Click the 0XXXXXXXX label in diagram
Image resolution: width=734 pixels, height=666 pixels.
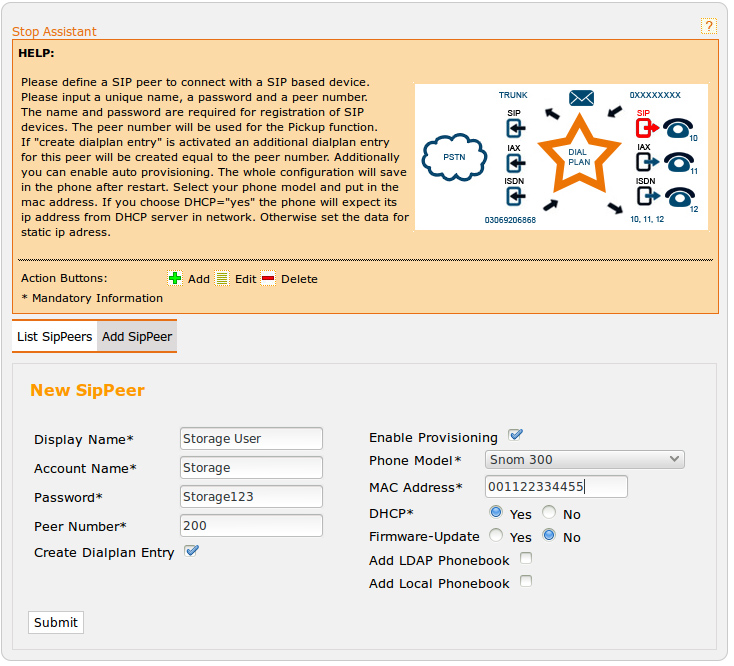(x=655, y=95)
